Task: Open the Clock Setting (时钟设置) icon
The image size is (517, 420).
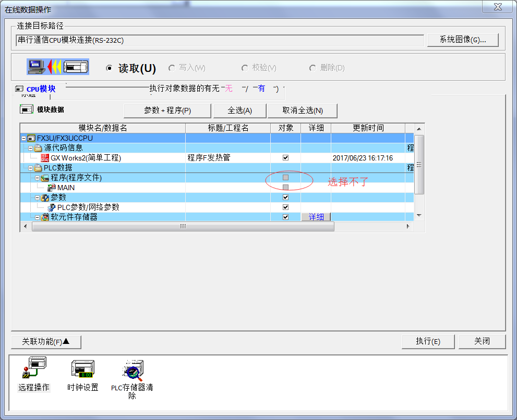Action: click(x=82, y=369)
